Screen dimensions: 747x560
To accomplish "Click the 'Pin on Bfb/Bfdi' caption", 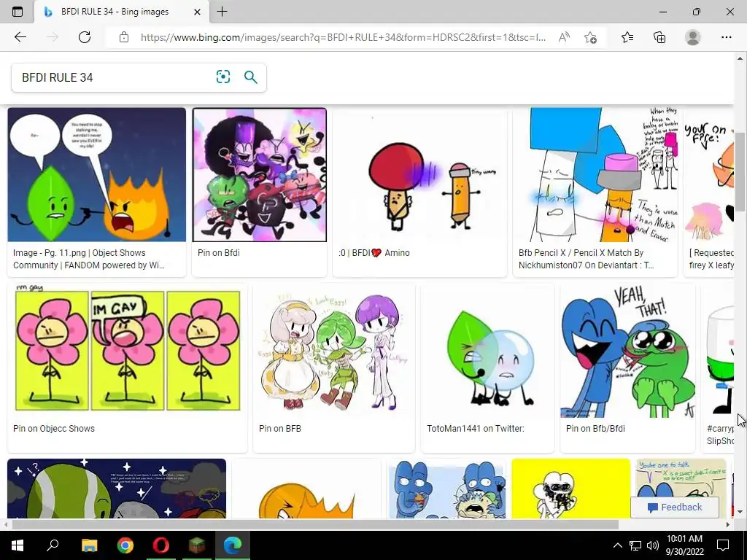I will tap(595, 429).
